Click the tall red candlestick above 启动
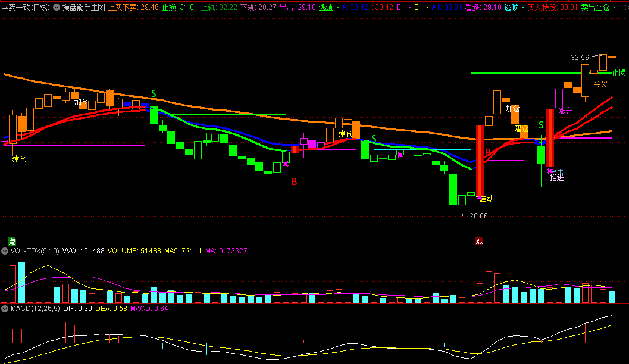The width and height of the screenshot is (629, 364). [x=480, y=161]
